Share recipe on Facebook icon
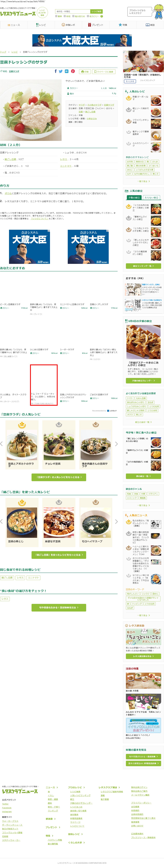Image resolution: width=164 pixels, height=868 pixels. (56, 71)
